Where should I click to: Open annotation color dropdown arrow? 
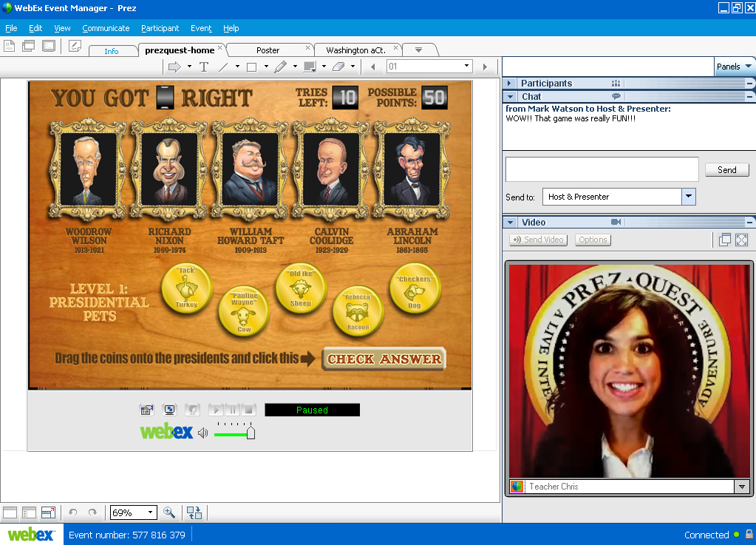point(324,67)
